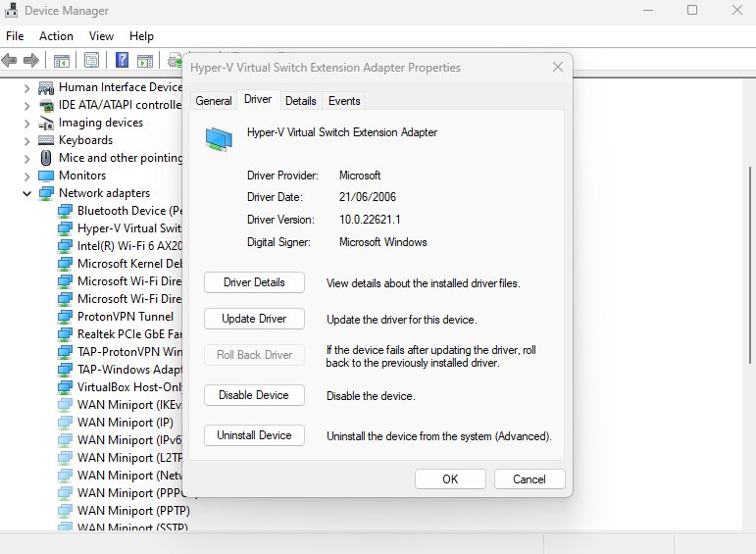Expand the Imaging devices node
The width and height of the screenshot is (756, 554).
(27, 124)
